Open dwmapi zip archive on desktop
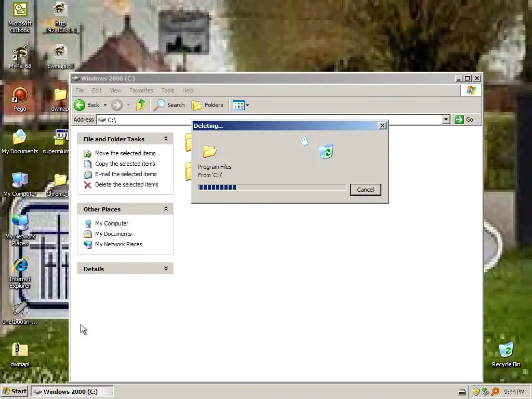 (20, 354)
